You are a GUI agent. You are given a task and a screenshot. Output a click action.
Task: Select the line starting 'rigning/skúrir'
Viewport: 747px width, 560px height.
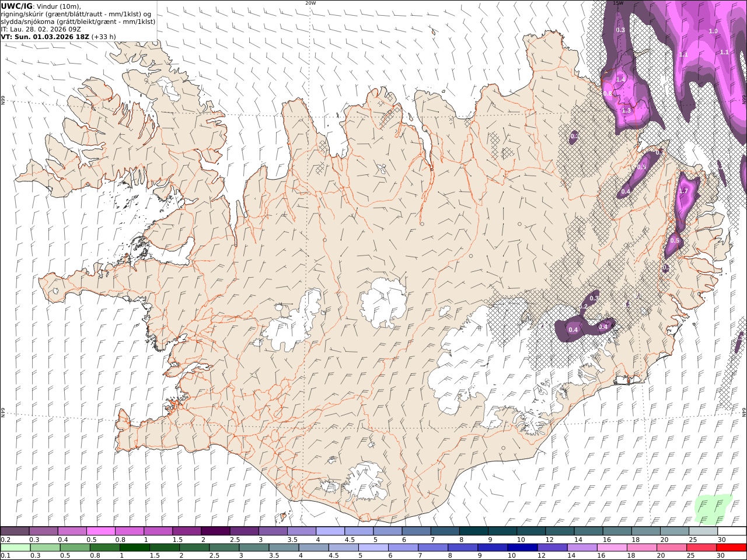[x=75, y=13]
